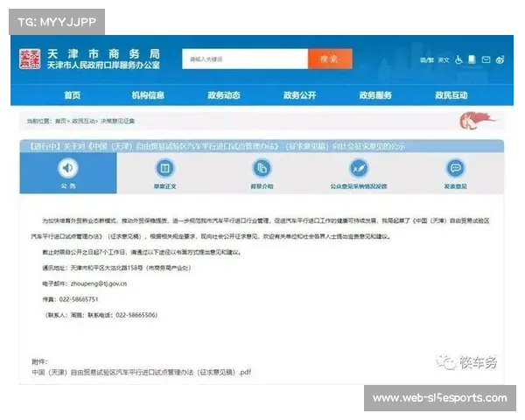Switch to 简/繁 language toggle
Image resolution: width=525 pixels, height=420 pixels.
(x=427, y=60)
